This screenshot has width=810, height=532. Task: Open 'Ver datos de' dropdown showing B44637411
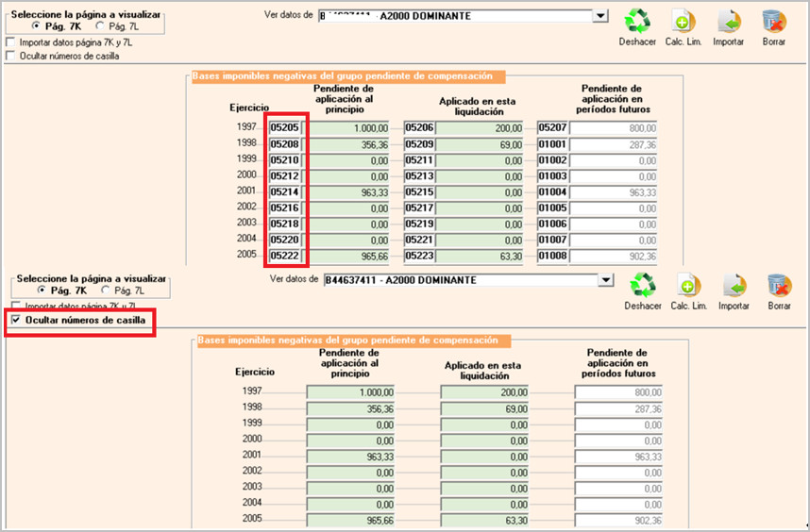pos(605,280)
